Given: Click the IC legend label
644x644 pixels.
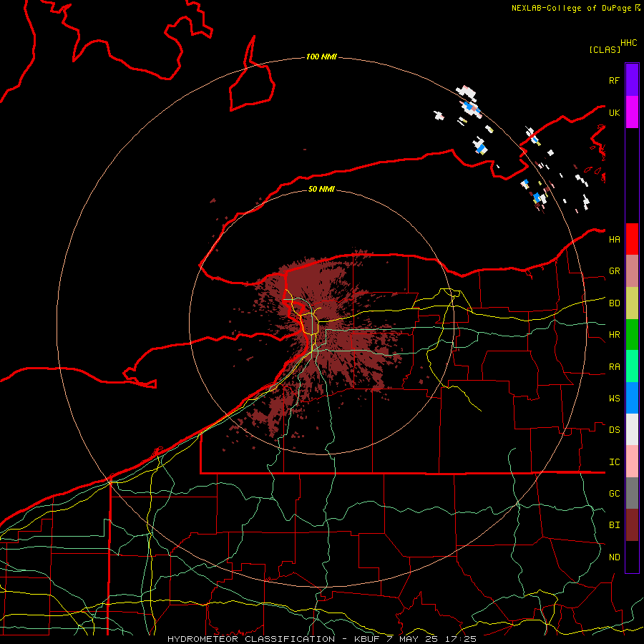Looking at the screenshot, I should 615,462.
